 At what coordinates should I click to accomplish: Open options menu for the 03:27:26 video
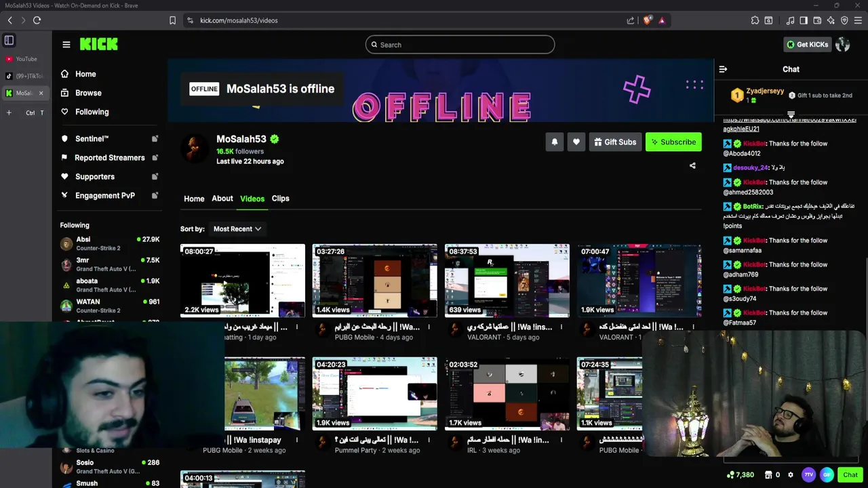[x=429, y=327]
